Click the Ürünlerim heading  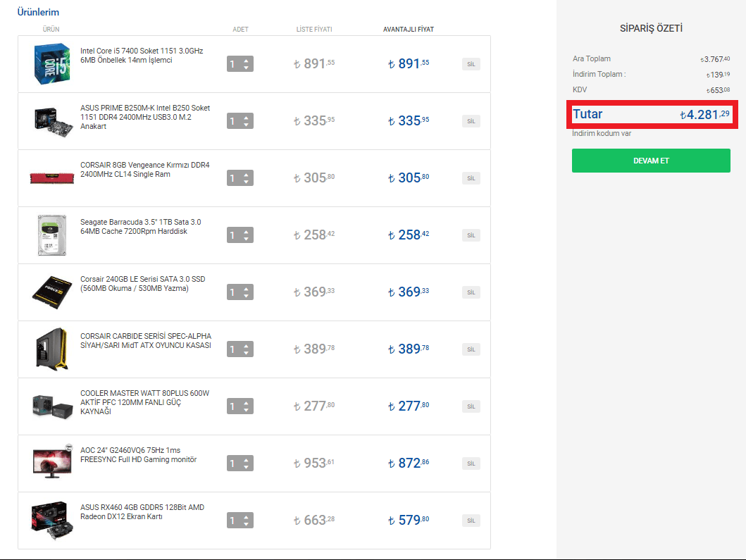(x=38, y=13)
